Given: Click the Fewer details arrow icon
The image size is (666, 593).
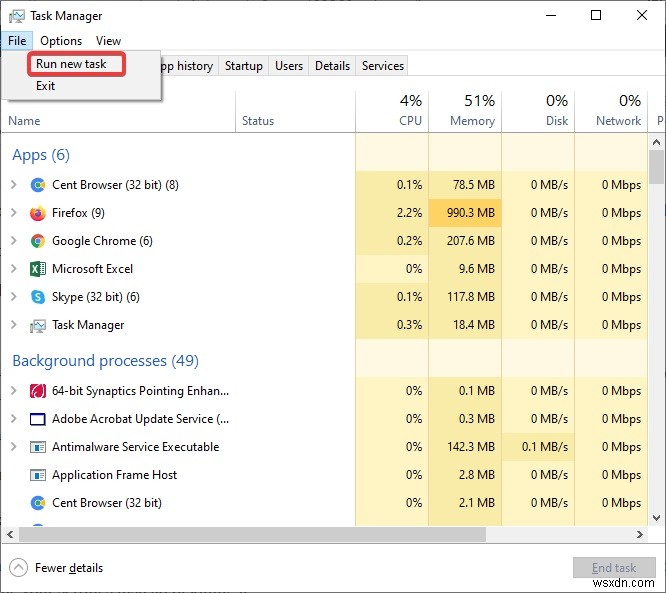Looking at the screenshot, I should (x=18, y=568).
